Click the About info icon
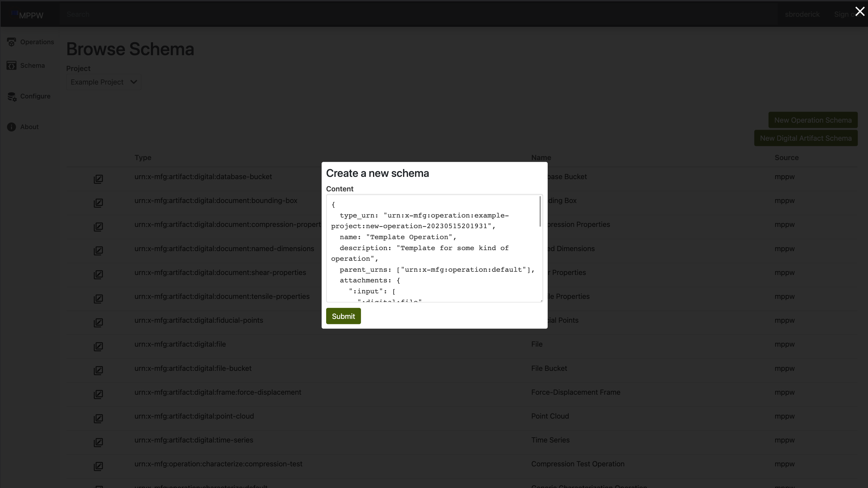868x488 pixels. [x=11, y=127]
